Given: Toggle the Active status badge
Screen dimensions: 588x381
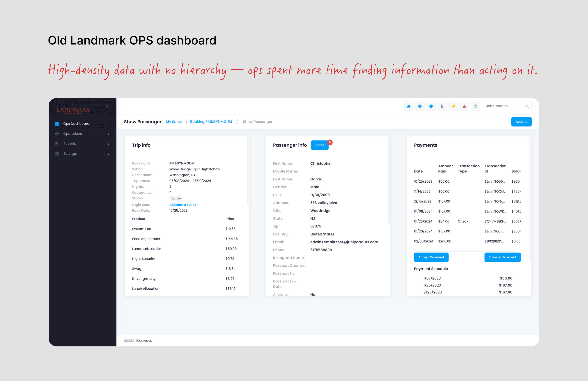Looking at the screenshot, I should tap(176, 198).
